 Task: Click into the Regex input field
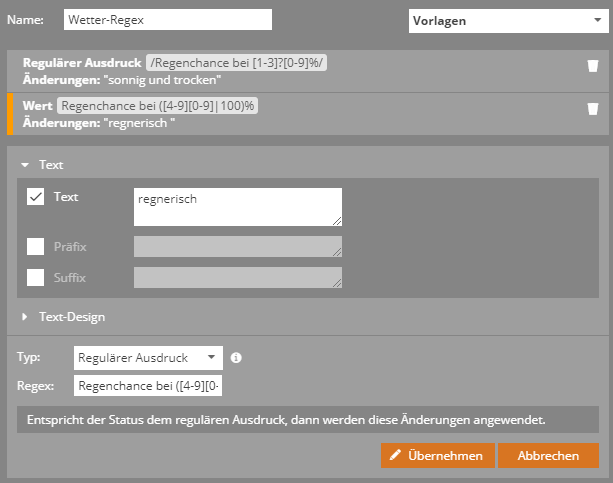click(x=150, y=386)
